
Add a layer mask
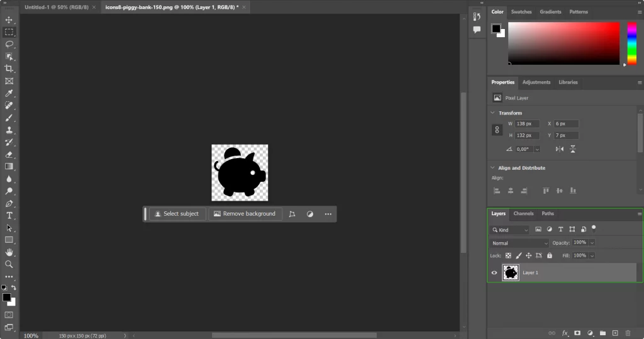pyautogui.click(x=577, y=333)
